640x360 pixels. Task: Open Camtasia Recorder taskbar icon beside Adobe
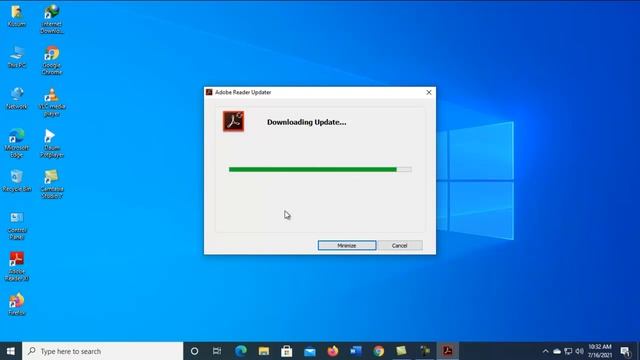click(x=424, y=351)
